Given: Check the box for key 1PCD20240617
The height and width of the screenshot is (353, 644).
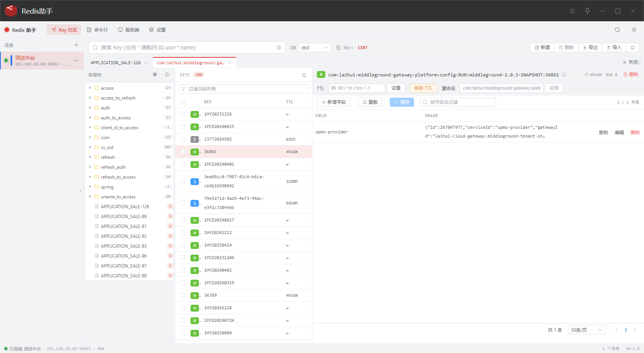Looking at the screenshot, I should click(x=183, y=220).
